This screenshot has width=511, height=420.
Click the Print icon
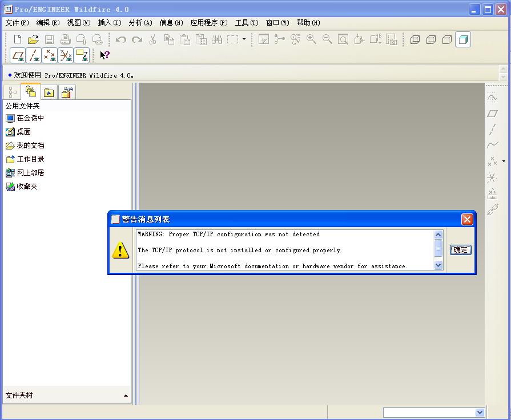click(x=65, y=39)
